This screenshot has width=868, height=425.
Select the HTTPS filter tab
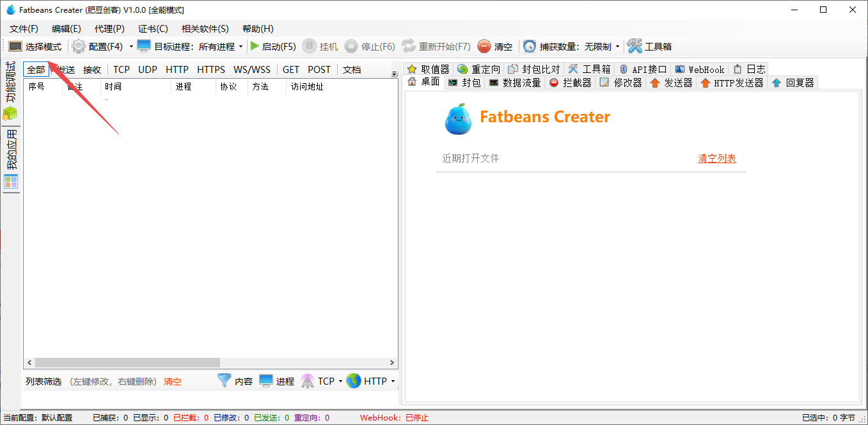click(210, 70)
